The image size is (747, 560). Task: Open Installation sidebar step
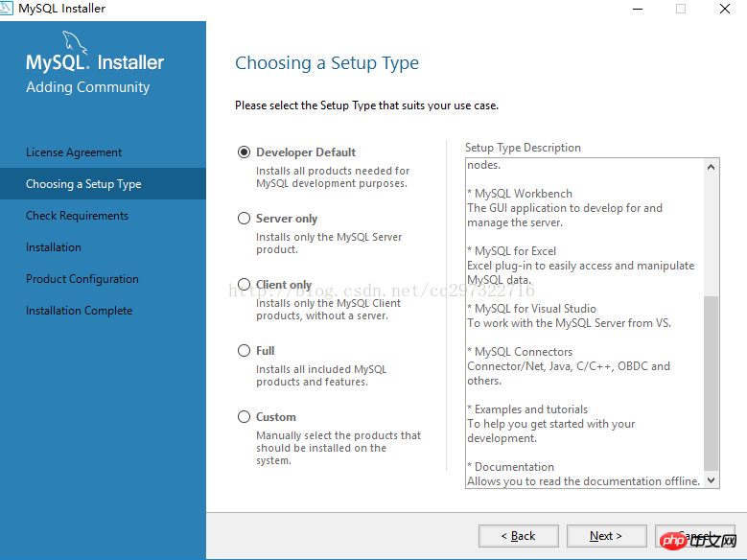coord(54,247)
